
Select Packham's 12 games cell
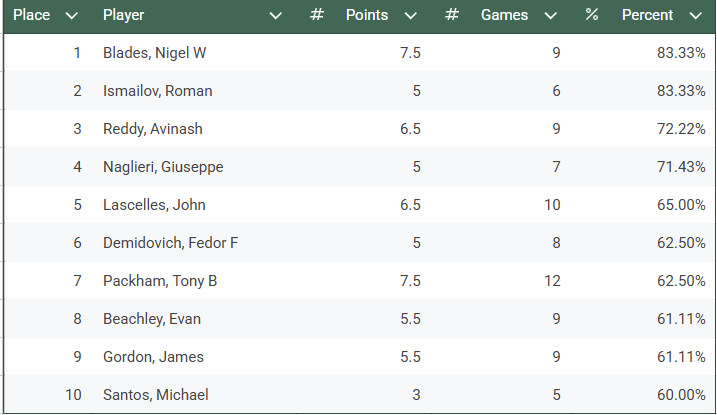(552, 281)
